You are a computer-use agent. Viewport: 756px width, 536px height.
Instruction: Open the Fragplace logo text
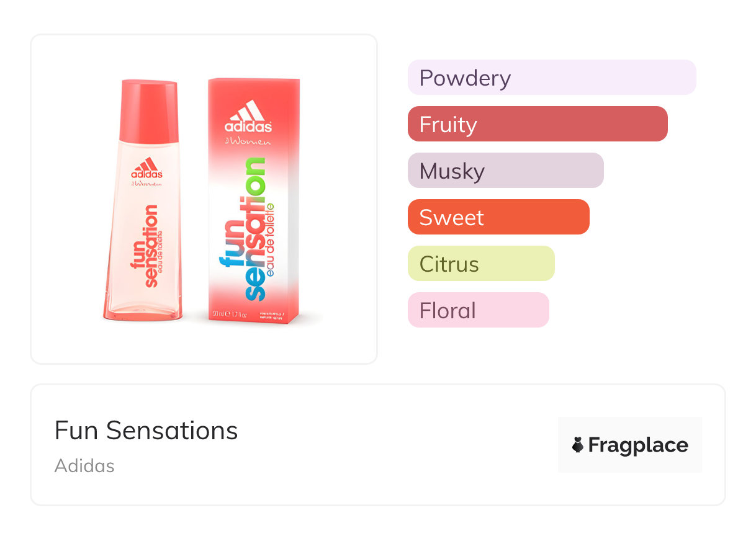[x=637, y=445]
